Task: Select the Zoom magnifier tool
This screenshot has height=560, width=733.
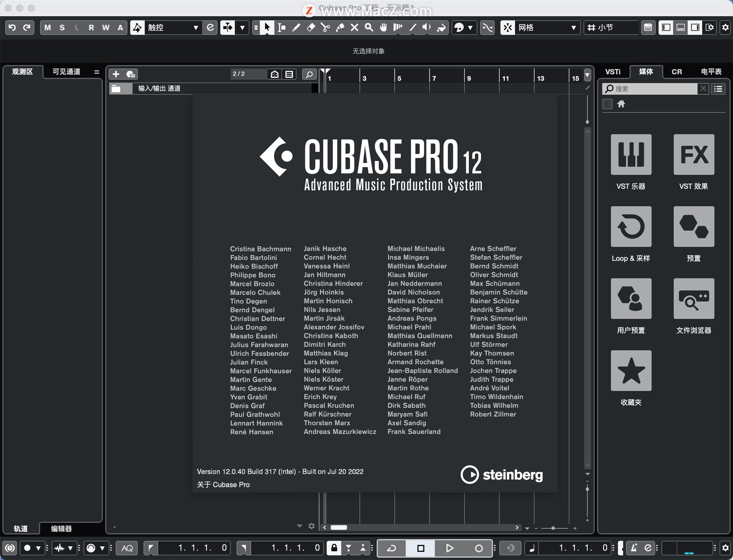Action: [x=369, y=27]
